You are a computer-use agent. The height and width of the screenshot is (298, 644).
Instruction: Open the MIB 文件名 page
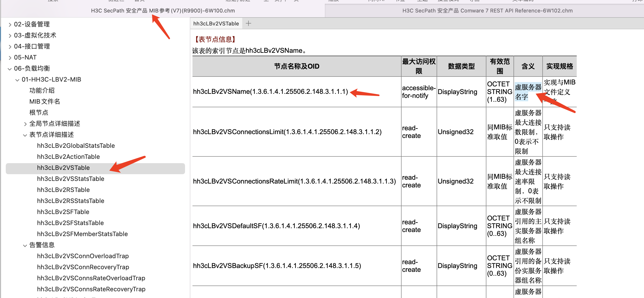pos(44,101)
